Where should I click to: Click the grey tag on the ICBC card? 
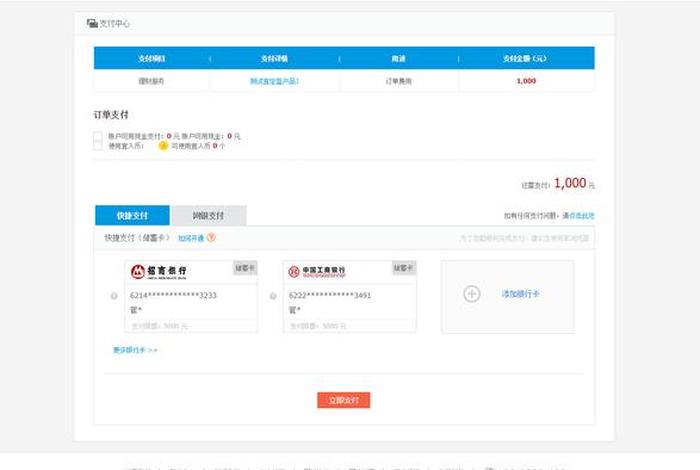(404, 268)
